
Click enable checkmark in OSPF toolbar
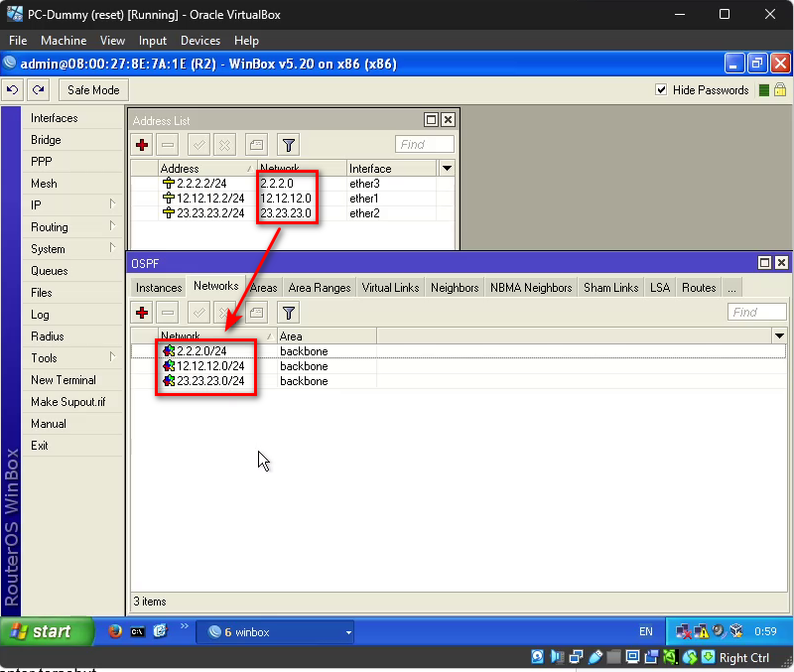[199, 313]
